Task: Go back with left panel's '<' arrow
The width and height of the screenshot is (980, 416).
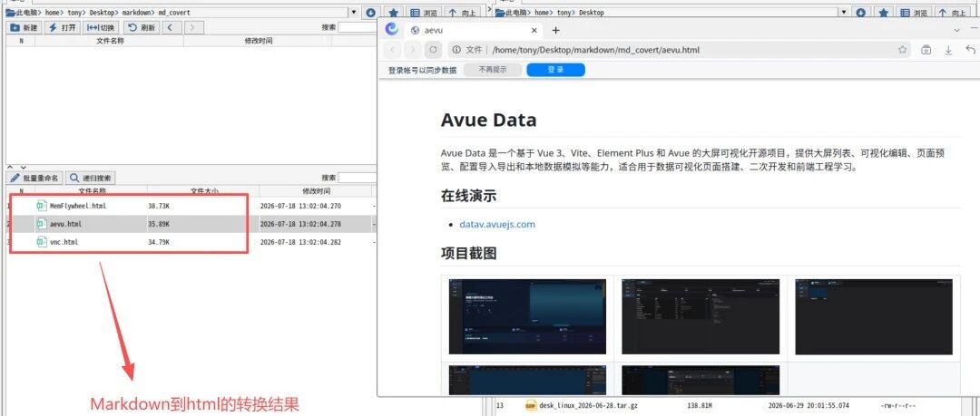Action: (x=170, y=27)
